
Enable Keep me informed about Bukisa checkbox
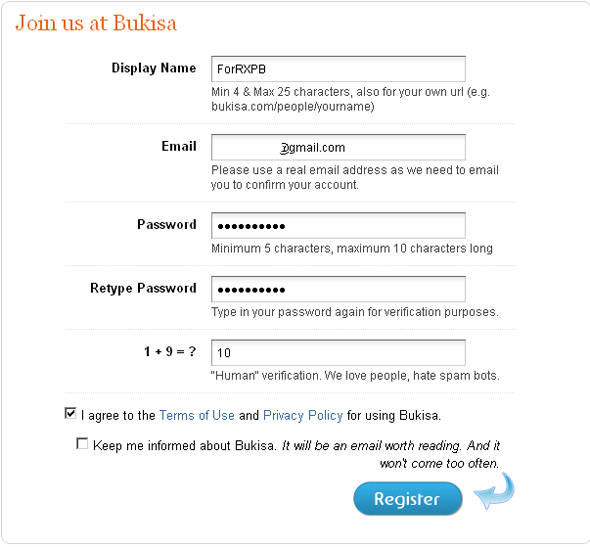coord(82,444)
